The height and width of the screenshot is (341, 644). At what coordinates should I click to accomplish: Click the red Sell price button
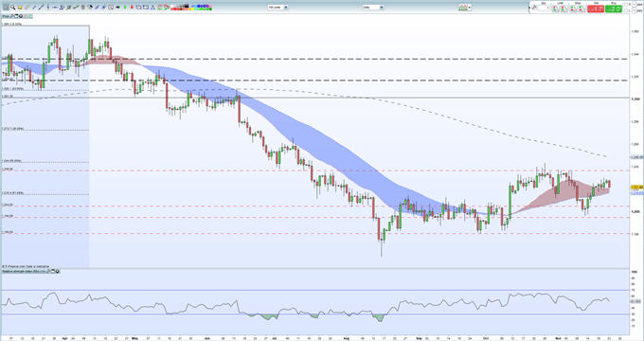[596, 9]
